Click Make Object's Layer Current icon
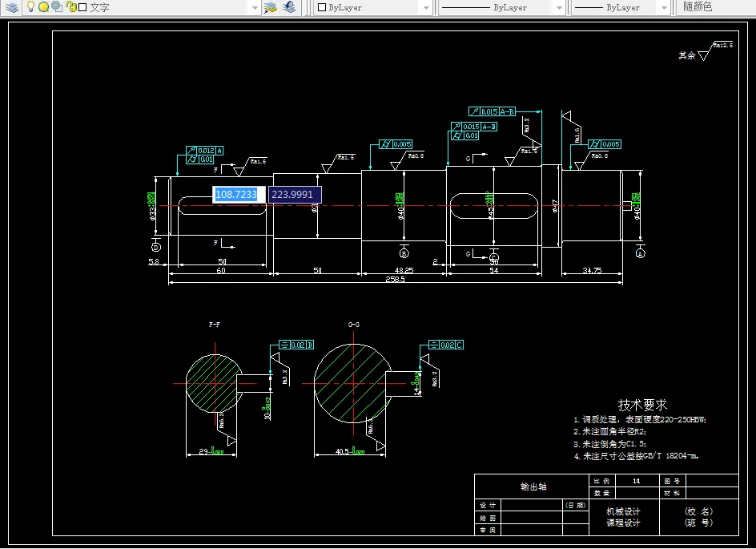This screenshot has width=756, height=549. point(271,7)
